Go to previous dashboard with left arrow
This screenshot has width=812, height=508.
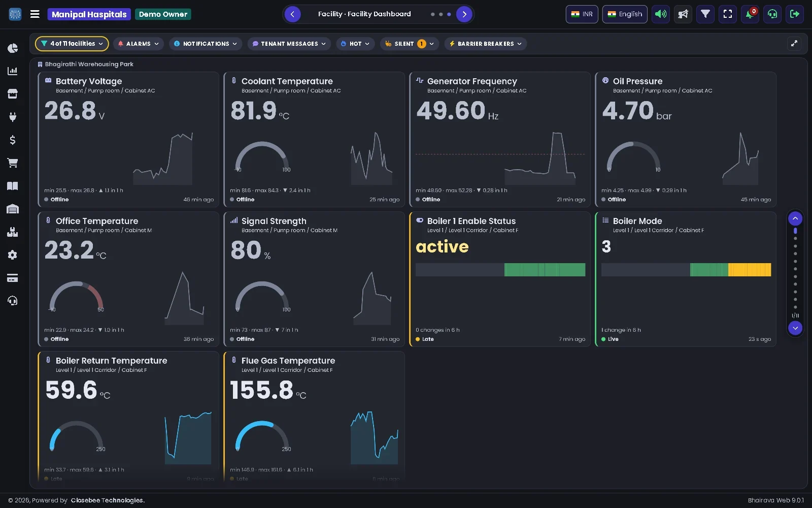tap(292, 14)
